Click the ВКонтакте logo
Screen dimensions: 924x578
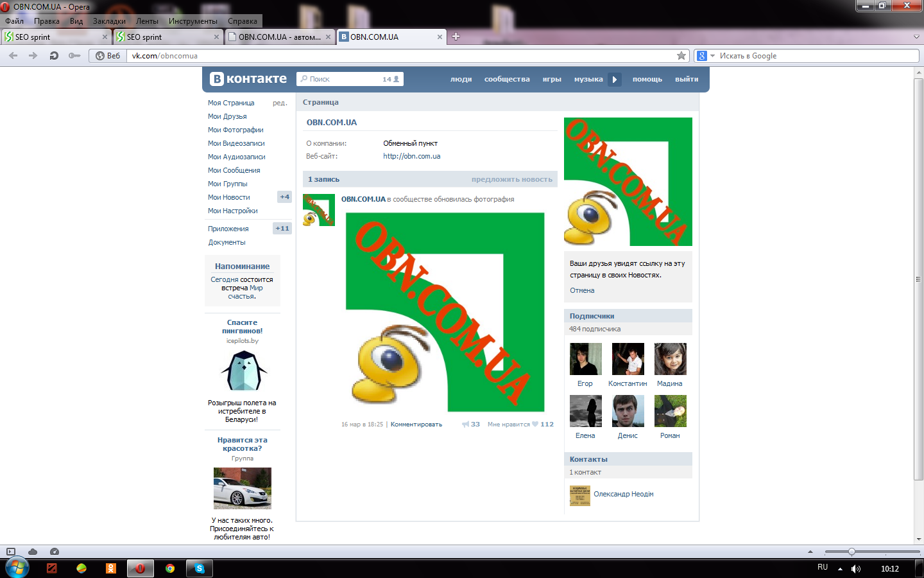[x=249, y=79]
